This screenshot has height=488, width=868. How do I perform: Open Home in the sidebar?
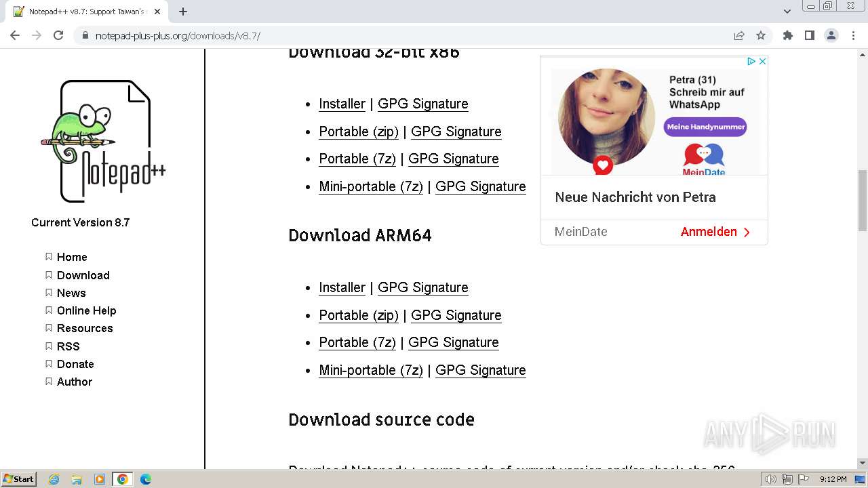tap(72, 257)
